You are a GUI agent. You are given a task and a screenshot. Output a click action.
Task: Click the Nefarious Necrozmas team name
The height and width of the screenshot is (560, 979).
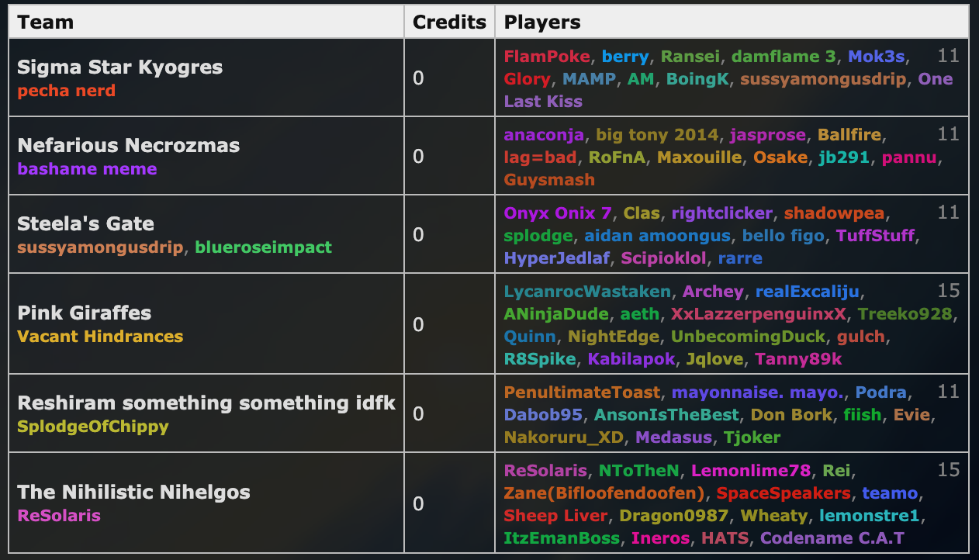129,146
